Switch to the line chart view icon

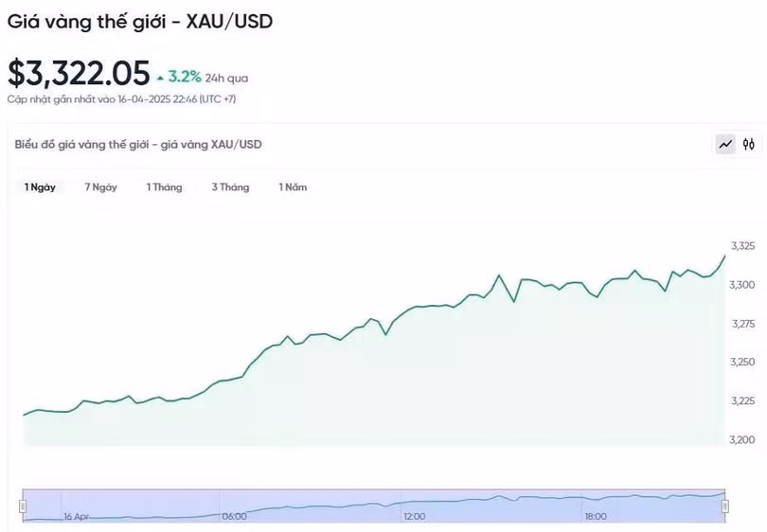pos(725,145)
